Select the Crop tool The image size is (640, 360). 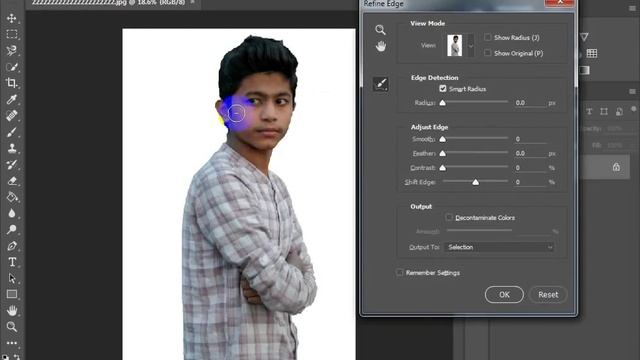[11, 83]
